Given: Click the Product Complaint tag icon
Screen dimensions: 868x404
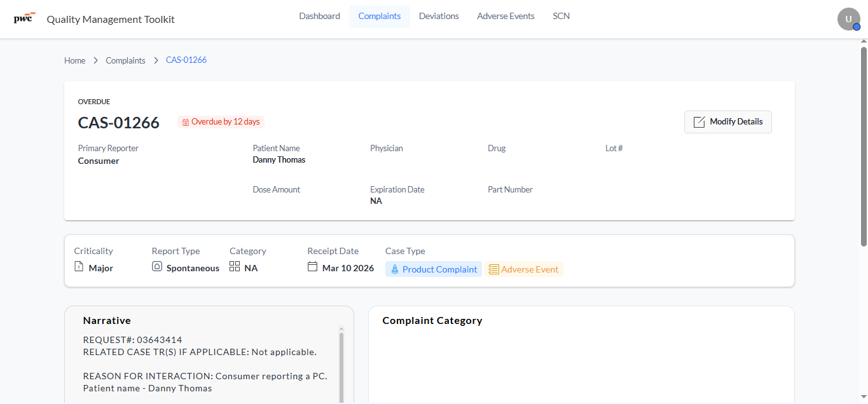Looking at the screenshot, I should point(395,269).
